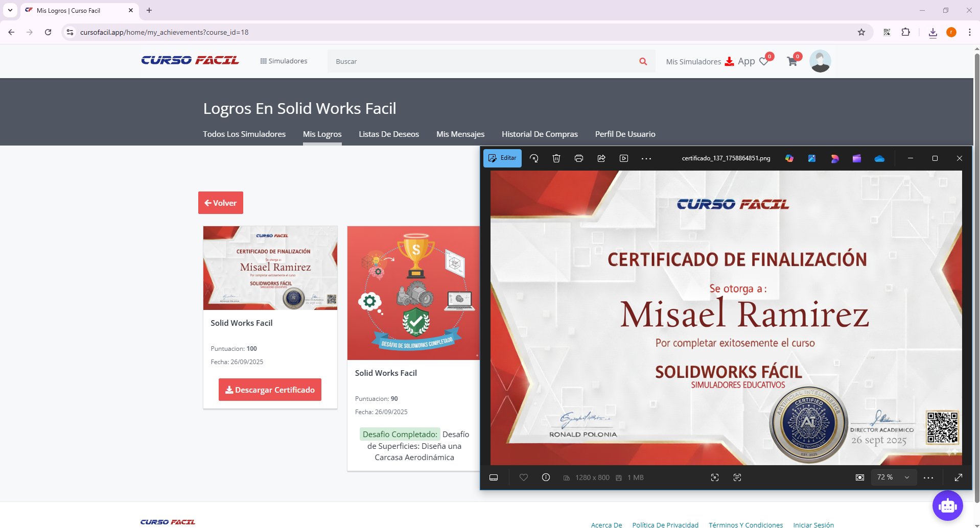Rotate the certificate image in the Photos viewer

click(x=534, y=158)
